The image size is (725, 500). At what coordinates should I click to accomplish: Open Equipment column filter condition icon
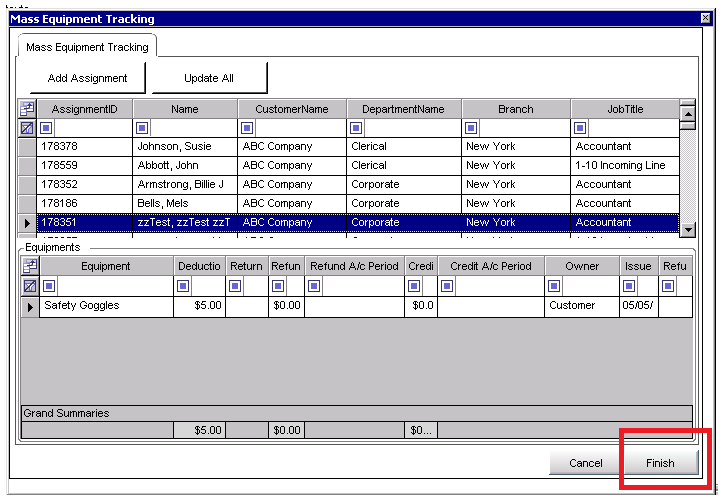[x=49, y=286]
